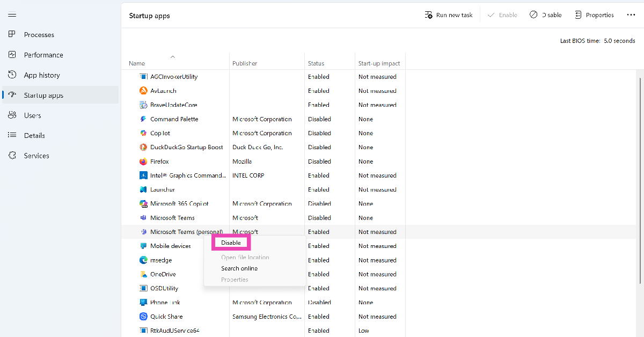644x337 pixels.
Task: Click the Quick Share app icon
Action: 143,317
